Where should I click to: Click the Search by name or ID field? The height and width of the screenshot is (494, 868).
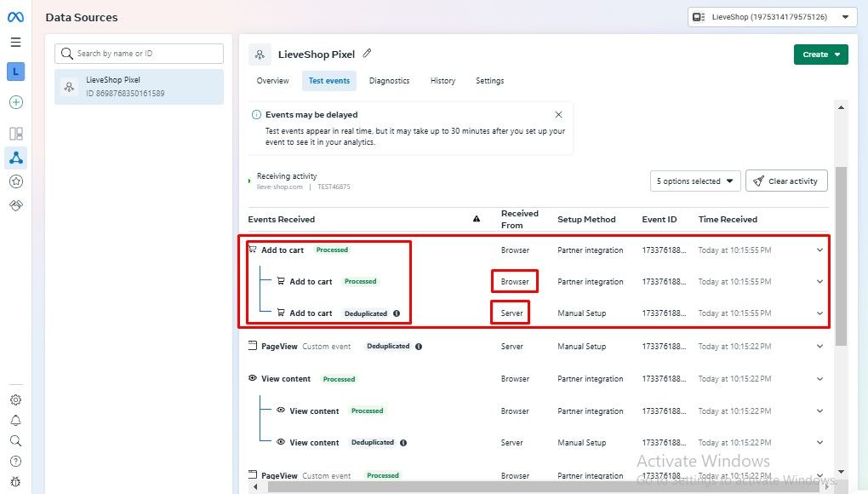coord(139,53)
